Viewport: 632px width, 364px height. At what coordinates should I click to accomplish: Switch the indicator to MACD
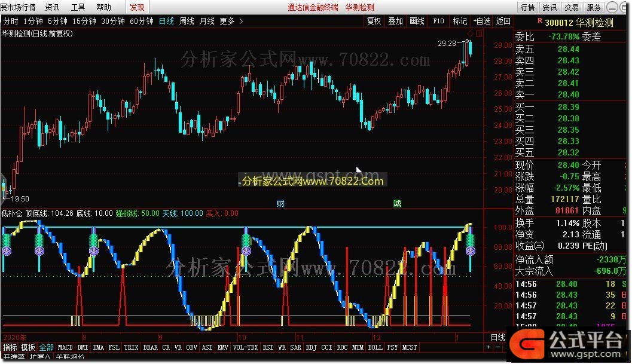tap(65, 347)
